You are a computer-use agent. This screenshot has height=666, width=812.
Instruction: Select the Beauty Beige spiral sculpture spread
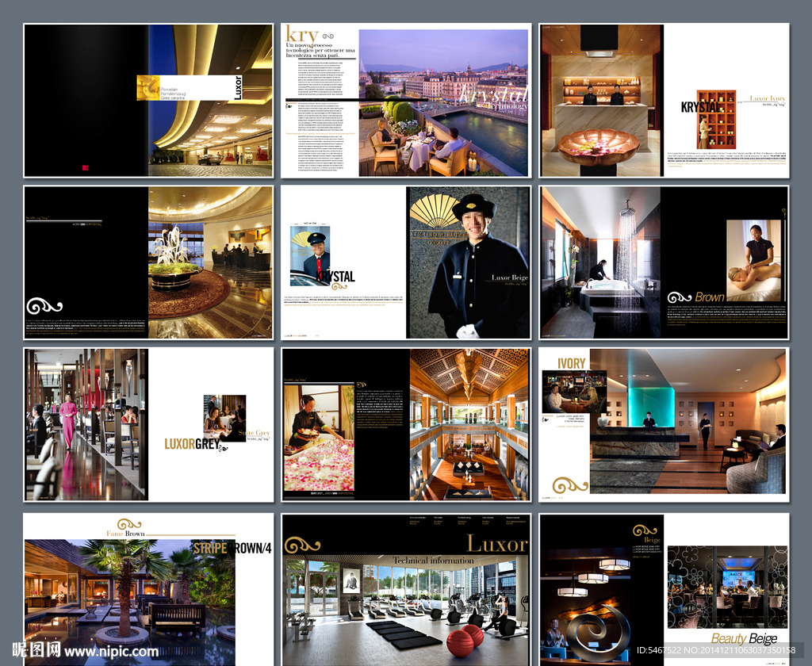pyautogui.click(x=664, y=589)
